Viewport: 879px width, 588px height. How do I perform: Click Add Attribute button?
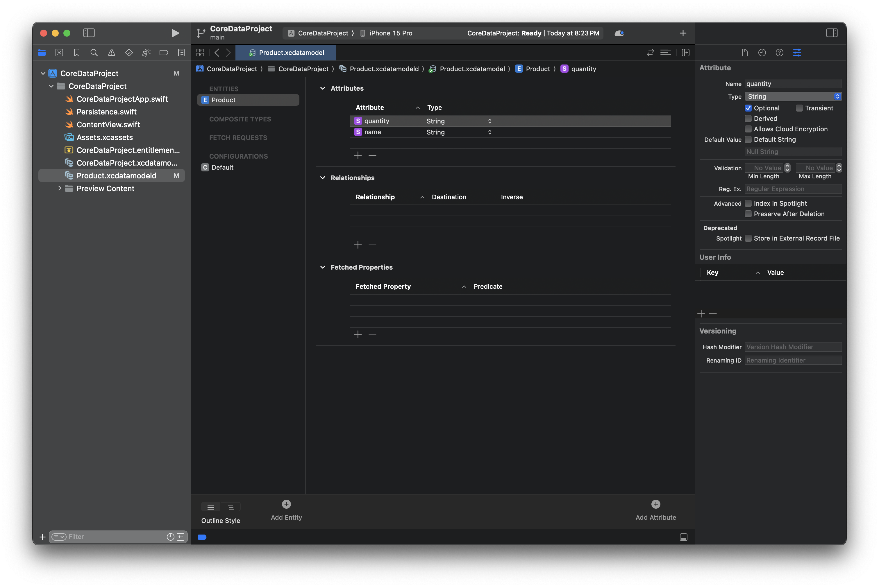pos(655,504)
